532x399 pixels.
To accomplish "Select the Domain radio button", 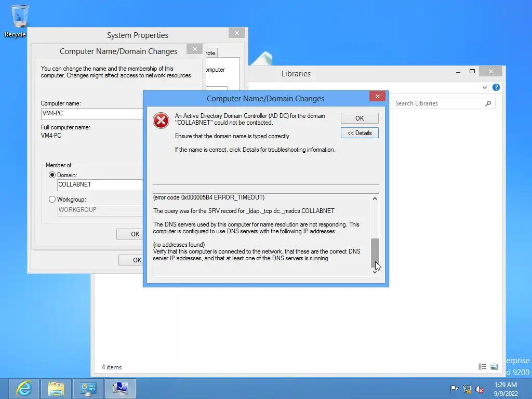I will coord(52,175).
